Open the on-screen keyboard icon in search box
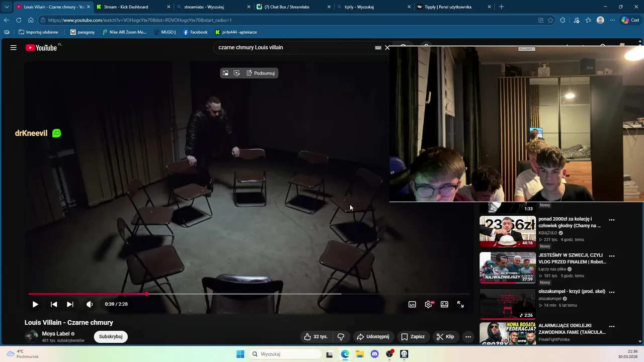The height and width of the screenshot is (362, 644). 378,48
